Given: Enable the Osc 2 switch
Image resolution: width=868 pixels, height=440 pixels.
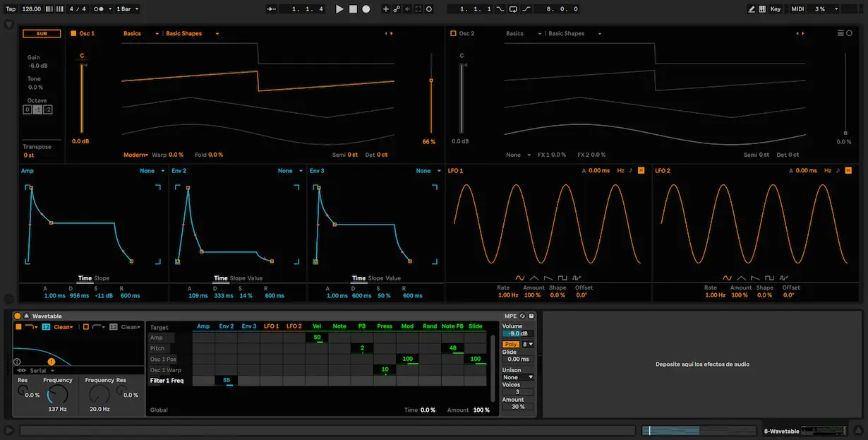Looking at the screenshot, I should click(x=453, y=33).
